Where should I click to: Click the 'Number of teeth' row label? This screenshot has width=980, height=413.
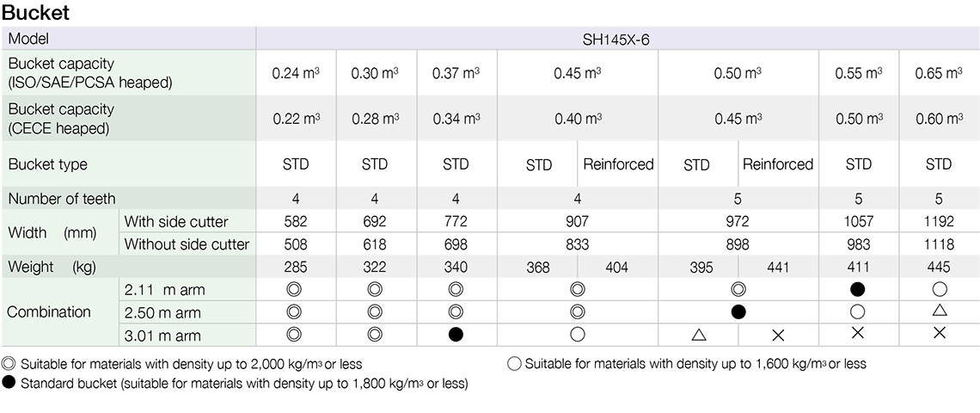(x=62, y=199)
